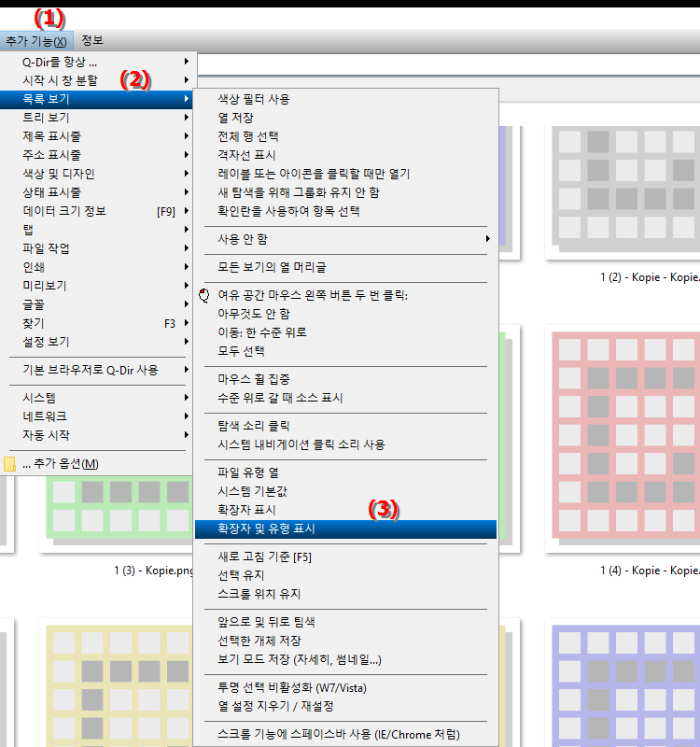700x747 pixels.
Task: Toggle 전체 행 선택 option
Action: point(345,136)
